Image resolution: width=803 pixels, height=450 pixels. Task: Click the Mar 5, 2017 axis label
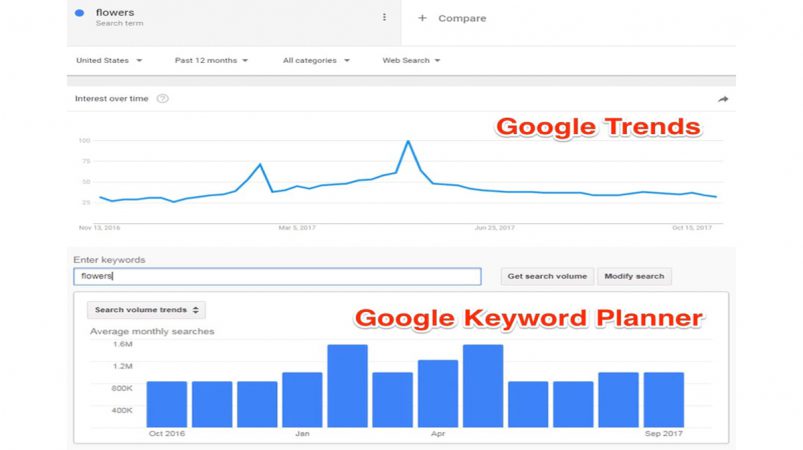pyautogui.click(x=297, y=228)
